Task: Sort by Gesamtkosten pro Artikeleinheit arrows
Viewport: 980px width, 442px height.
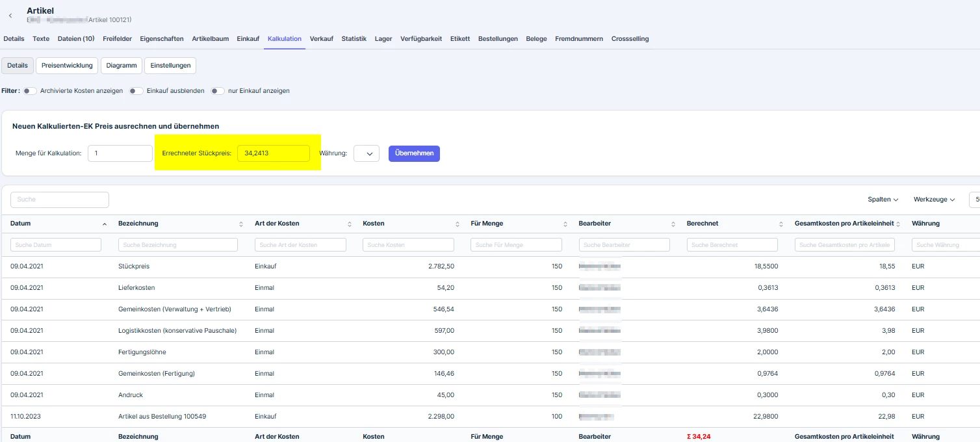Action: click(898, 224)
